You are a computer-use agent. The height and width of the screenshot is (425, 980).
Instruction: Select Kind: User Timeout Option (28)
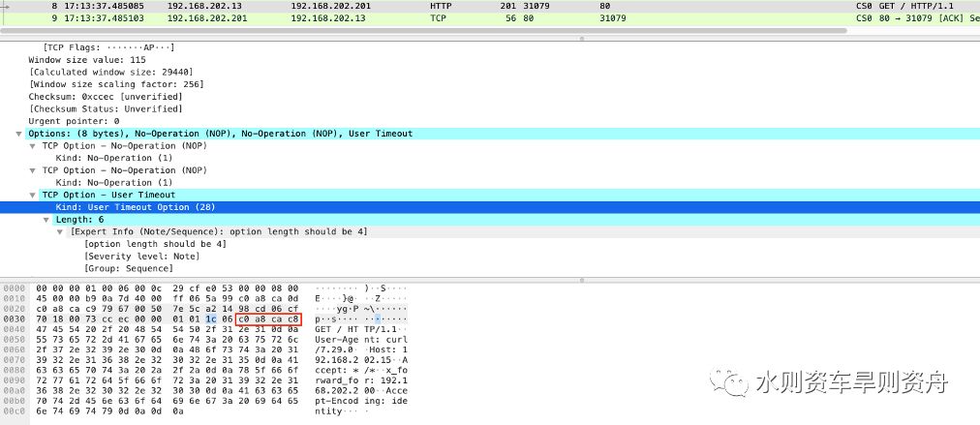click(490, 207)
